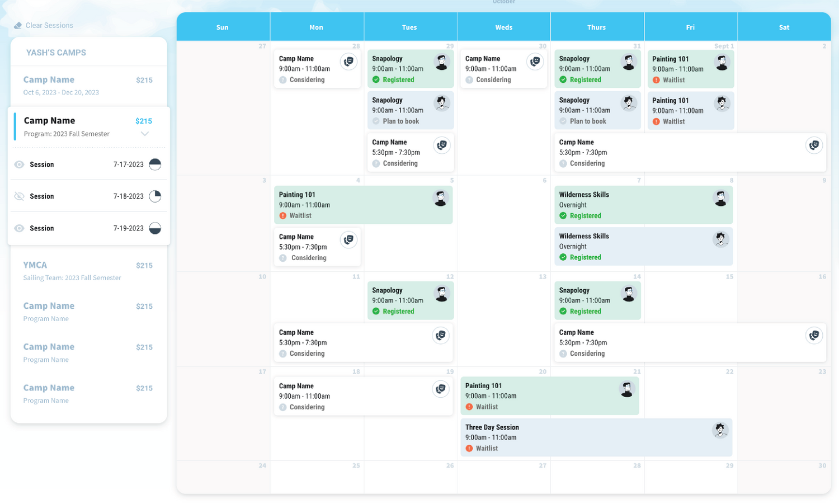Click the mask icon on Monday 28 Camp Name event
The height and width of the screenshot is (504, 839).
coord(348,62)
